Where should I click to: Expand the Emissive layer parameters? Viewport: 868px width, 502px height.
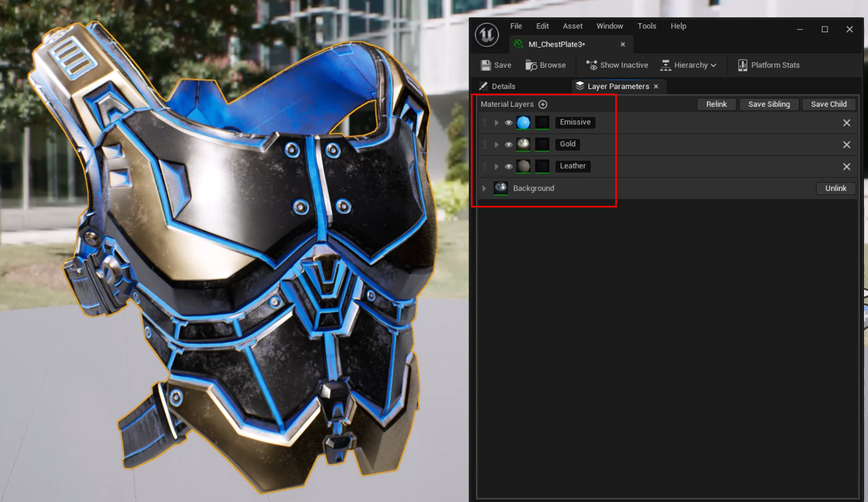(x=496, y=123)
